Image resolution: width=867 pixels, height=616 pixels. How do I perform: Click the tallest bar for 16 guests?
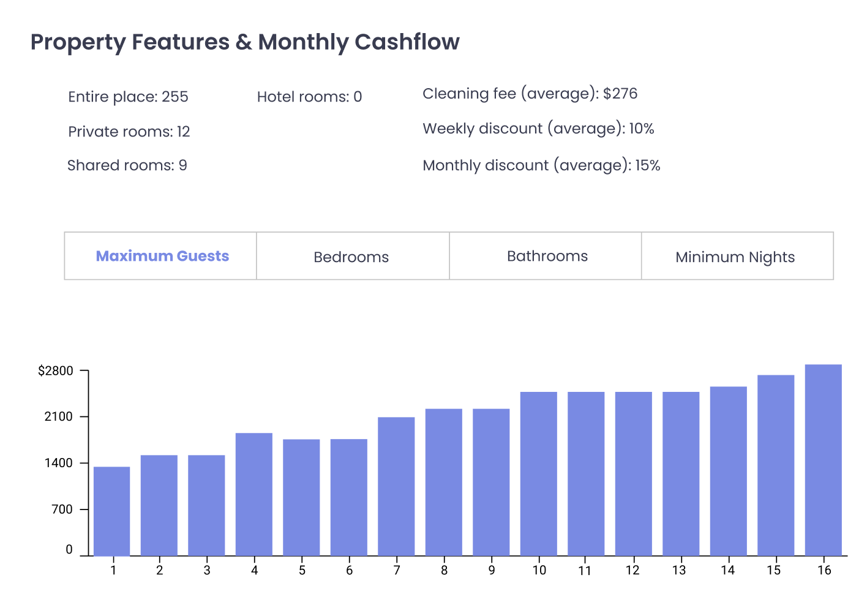(824, 460)
